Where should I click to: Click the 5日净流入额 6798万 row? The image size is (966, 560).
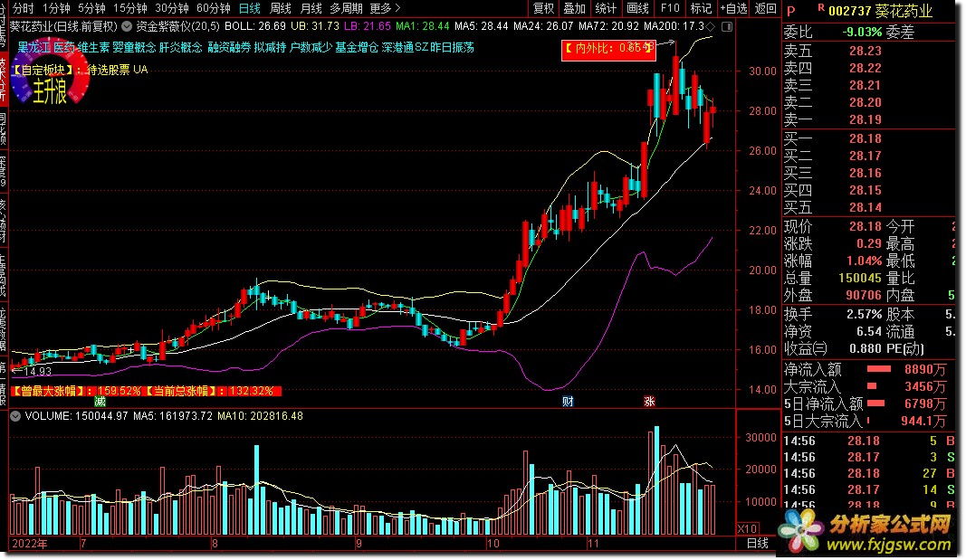(x=866, y=404)
